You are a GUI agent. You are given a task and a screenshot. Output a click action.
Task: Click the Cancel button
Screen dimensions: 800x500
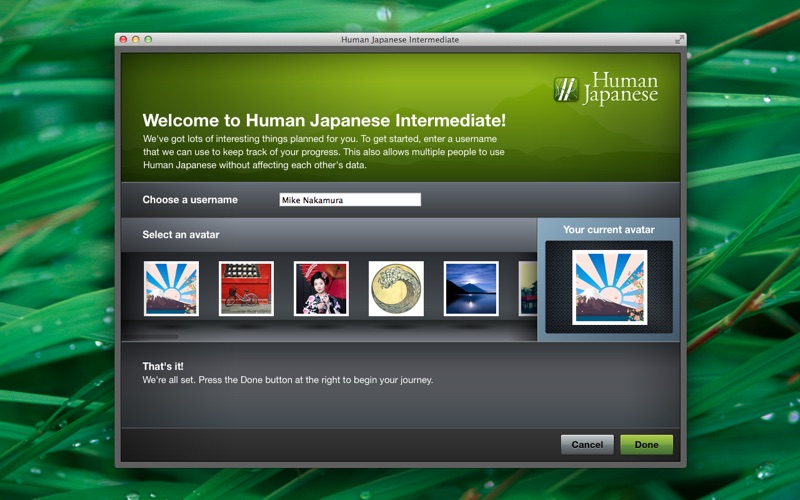pos(587,444)
